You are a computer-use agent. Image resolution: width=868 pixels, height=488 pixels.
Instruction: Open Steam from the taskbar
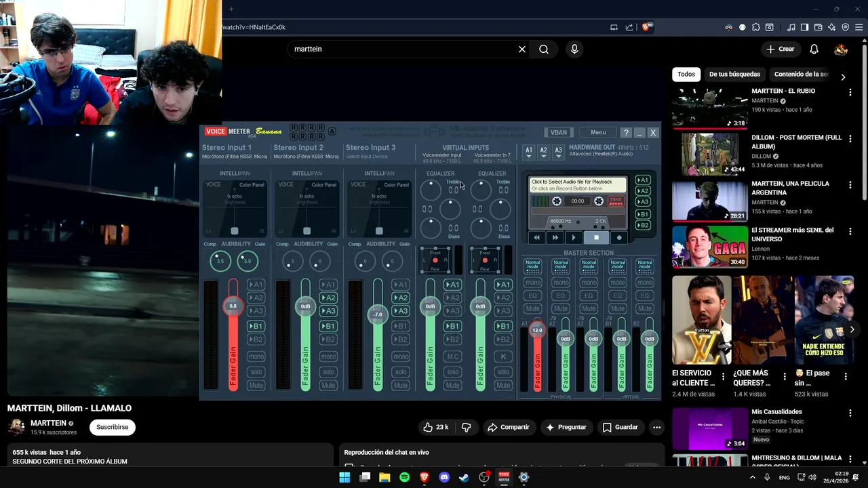tap(464, 477)
